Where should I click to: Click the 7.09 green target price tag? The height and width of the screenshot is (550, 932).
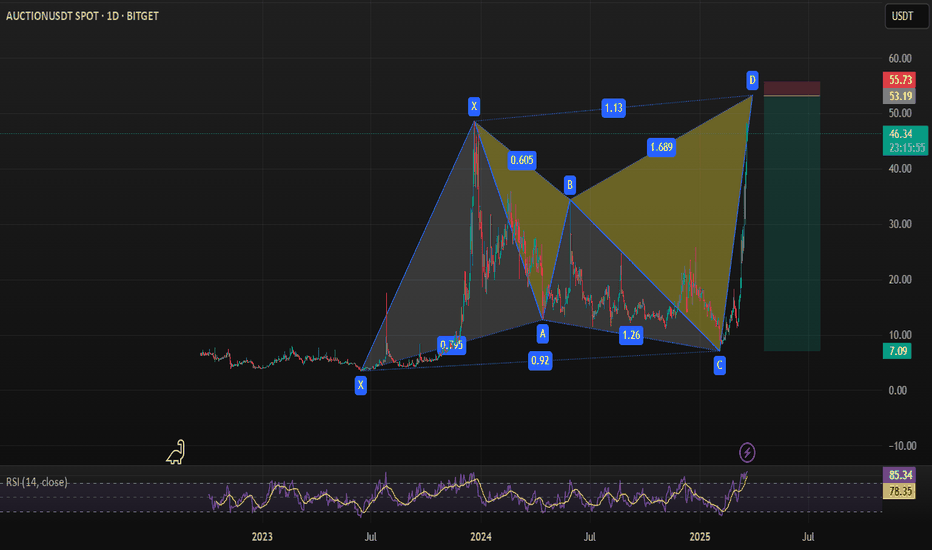[x=897, y=351]
